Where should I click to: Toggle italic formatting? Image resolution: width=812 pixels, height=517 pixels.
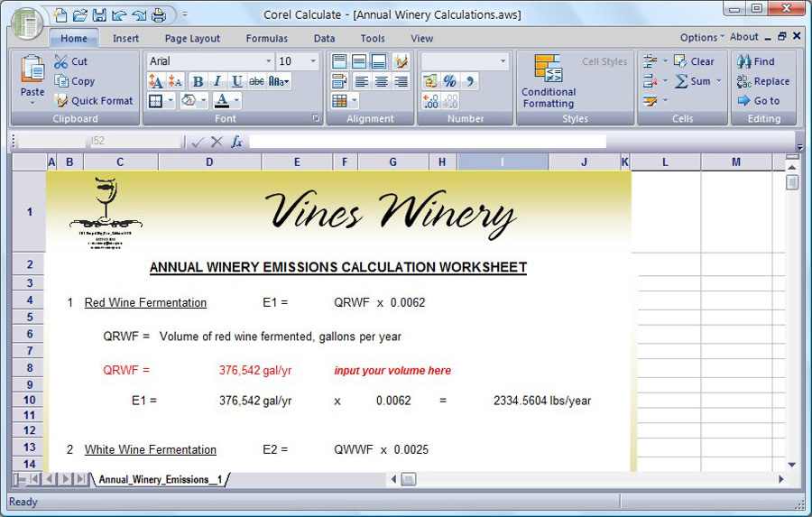coord(217,81)
